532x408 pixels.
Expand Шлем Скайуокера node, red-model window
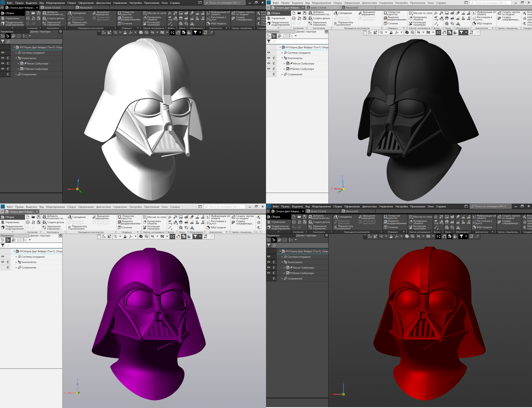tap(284, 273)
